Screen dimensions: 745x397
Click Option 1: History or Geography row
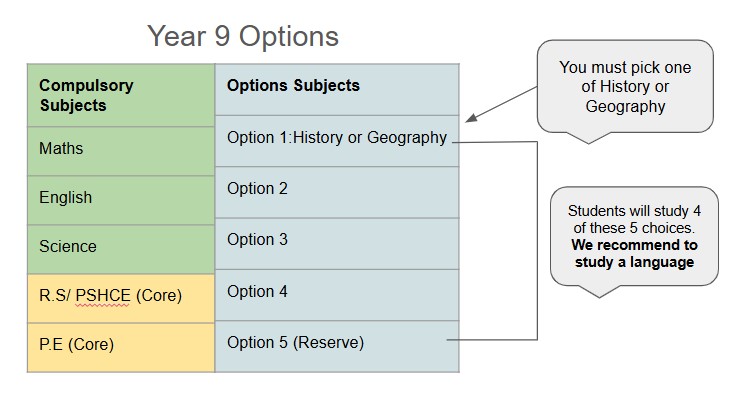(x=337, y=141)
